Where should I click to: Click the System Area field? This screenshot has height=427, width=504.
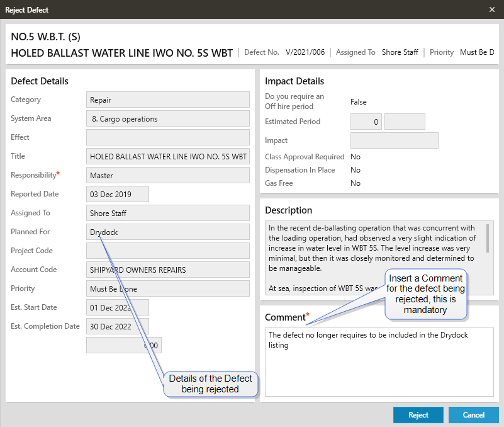(x=168, y=119)
